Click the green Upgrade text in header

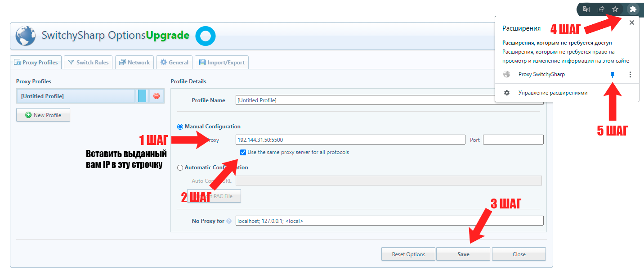tap(167, 36)
